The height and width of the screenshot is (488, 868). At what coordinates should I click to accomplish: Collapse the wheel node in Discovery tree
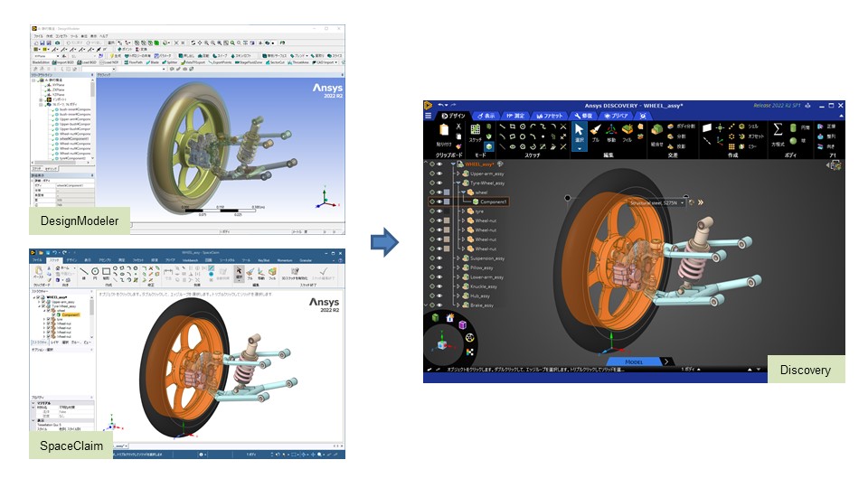click(463, 192)
